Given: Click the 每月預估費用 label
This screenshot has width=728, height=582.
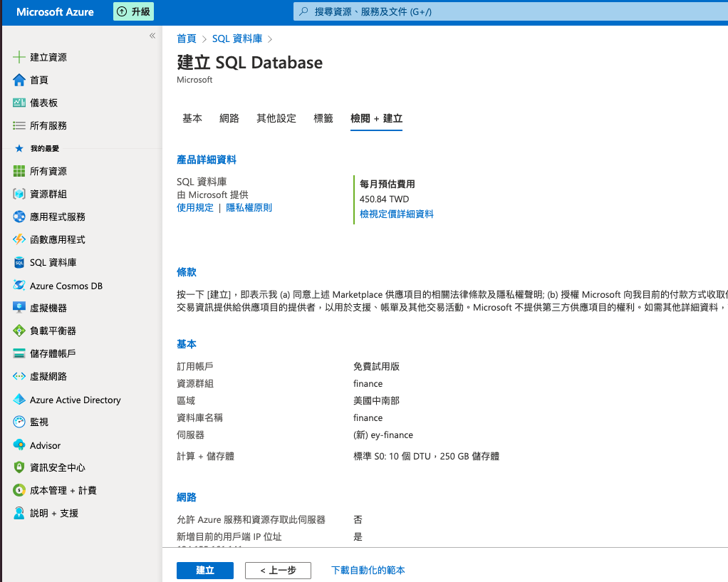Looking at the screenshot, I should click(388, 184).
